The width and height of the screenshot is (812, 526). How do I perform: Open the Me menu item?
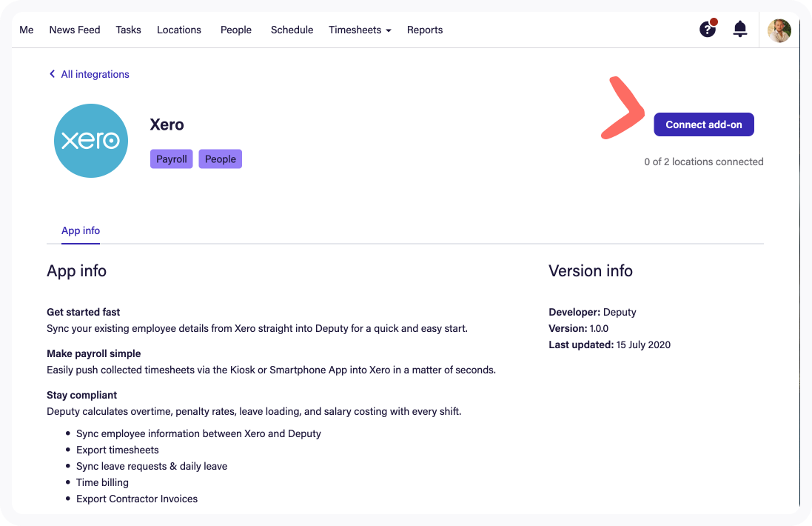coord(27,30)
